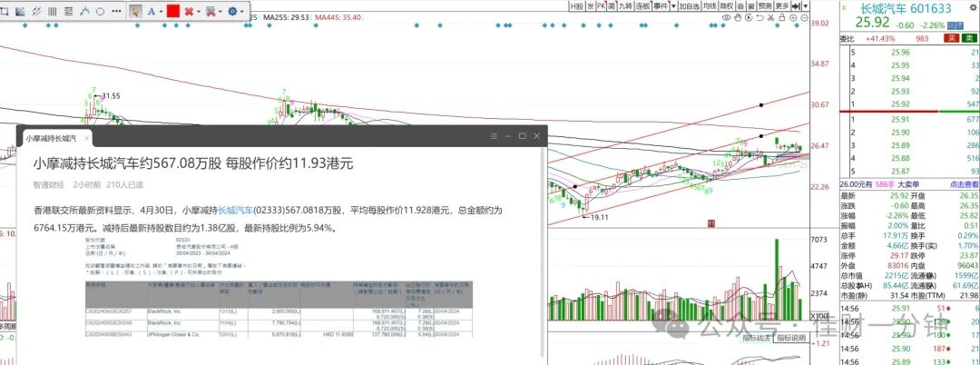The height and width of the screenshot is (365, 980).
Task: Open the 九转 indicator button
Action: (x=625, y=6)
